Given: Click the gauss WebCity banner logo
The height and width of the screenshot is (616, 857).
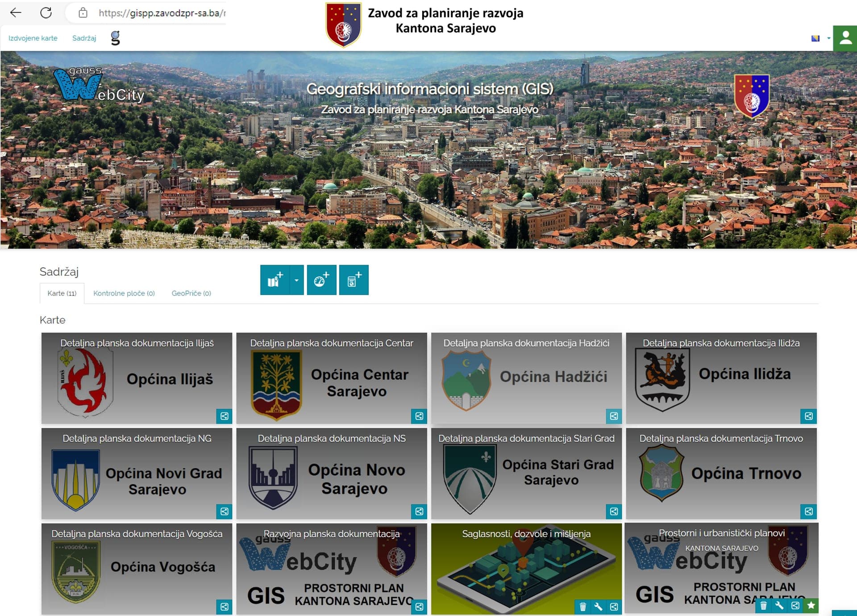Looking at the screenshot, I should [99, 84].
